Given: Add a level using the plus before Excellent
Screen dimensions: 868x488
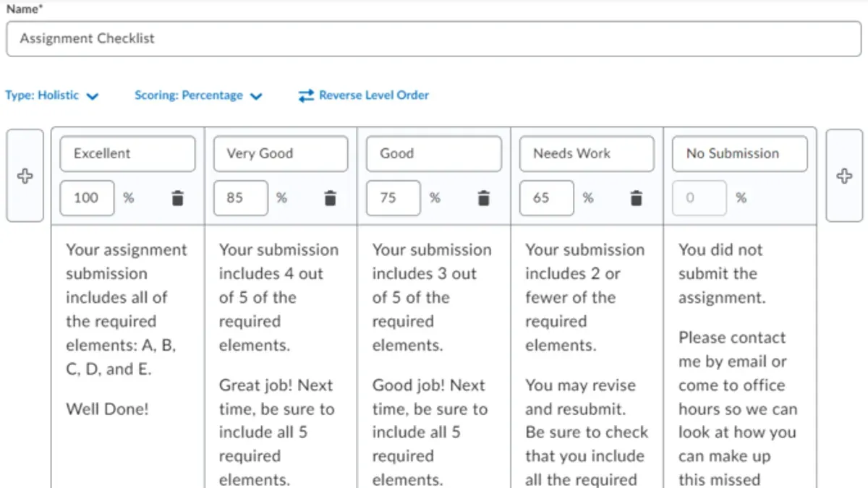Looking at the screenshot, I should [x=25, y=176].
